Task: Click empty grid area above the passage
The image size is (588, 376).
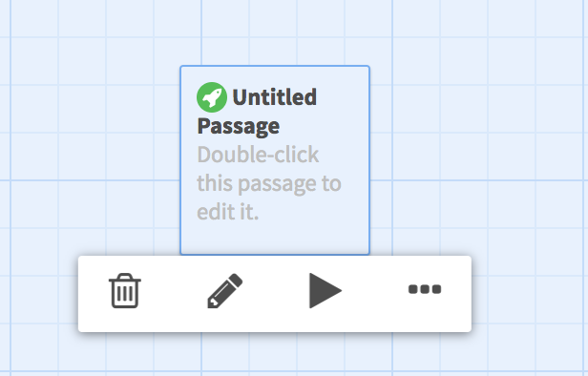Action: point(275,31)
